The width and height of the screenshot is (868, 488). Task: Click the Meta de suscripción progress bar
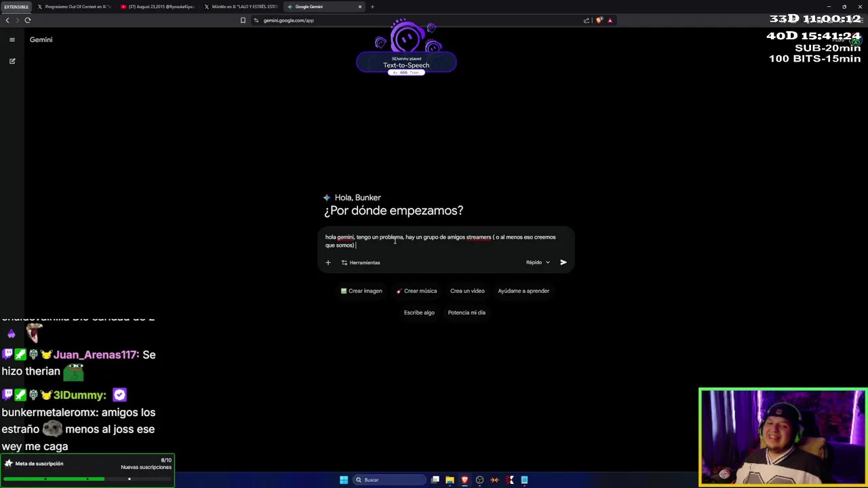pos(87,479)
